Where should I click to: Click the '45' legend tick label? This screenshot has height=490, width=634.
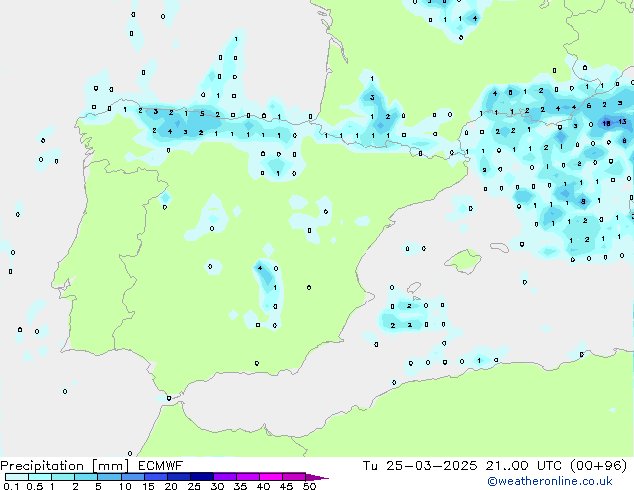pos(286,486)
